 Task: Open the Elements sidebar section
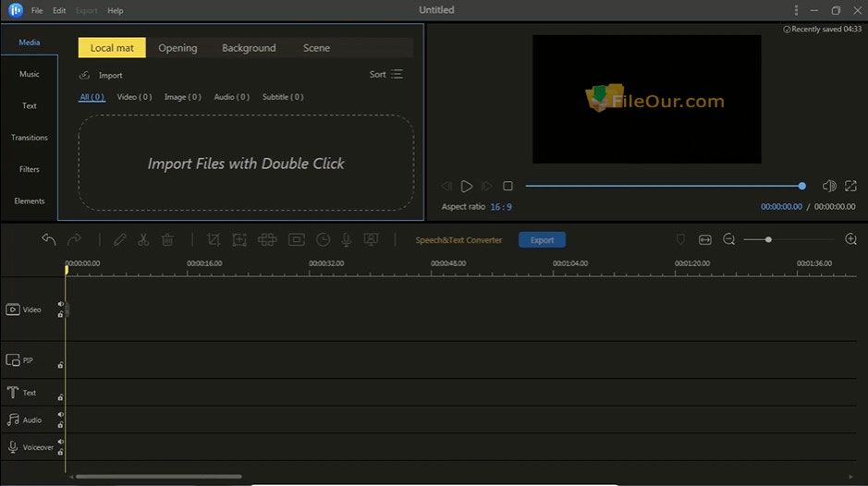tap(30, 200)
